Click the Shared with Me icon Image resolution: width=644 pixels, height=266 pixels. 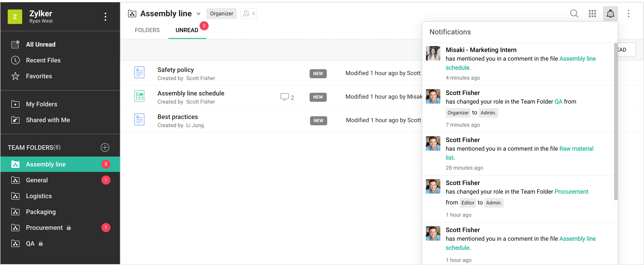(15, 120)
